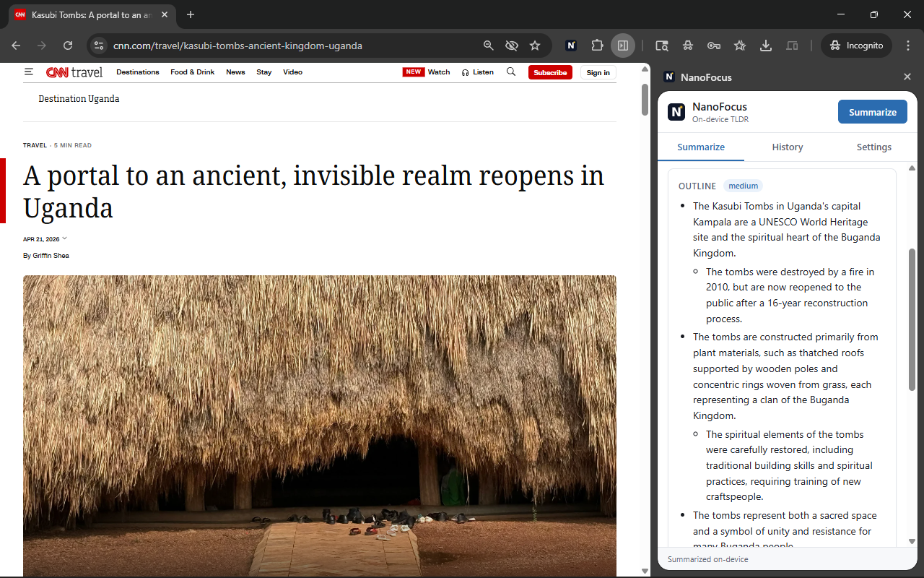This screenshot has width=924, height=578.
Task: Bookmark this page with the star icon
Action: coord(535,45)
